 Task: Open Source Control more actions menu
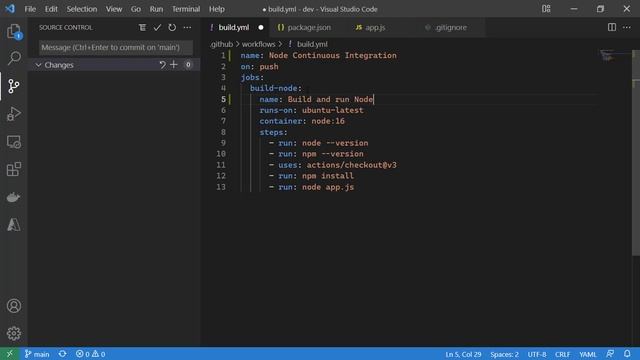tap(187, 27)
